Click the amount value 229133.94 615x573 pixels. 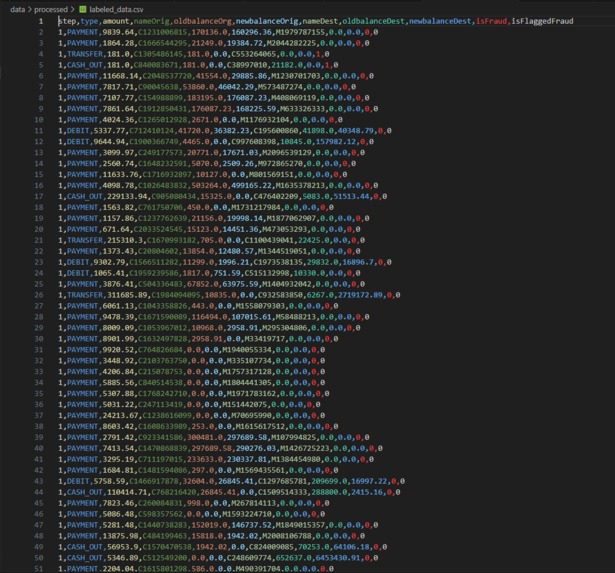(x=127, y=196)
